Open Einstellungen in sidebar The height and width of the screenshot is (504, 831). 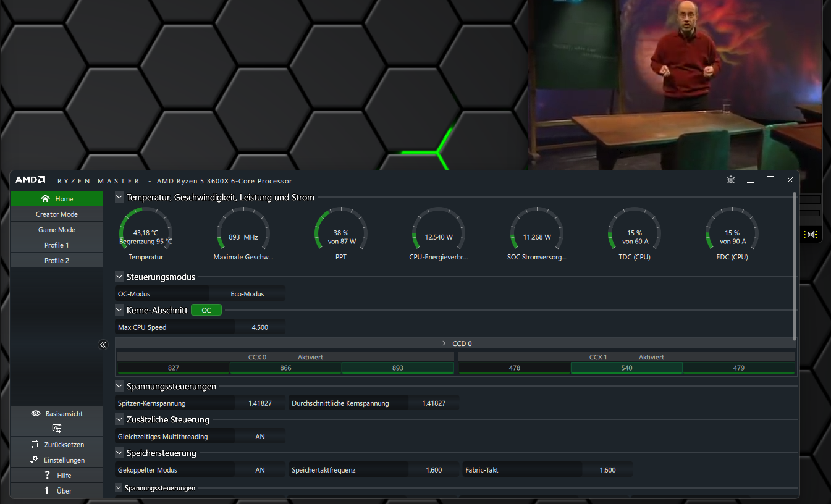(x=57, y=460)
